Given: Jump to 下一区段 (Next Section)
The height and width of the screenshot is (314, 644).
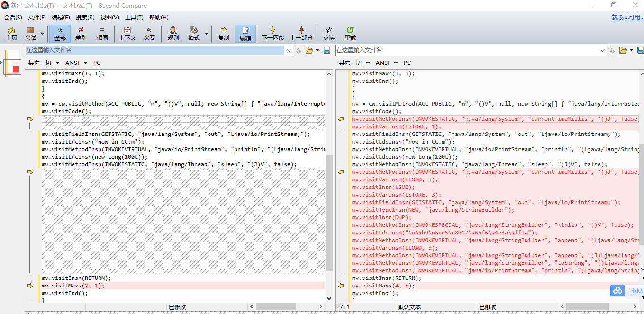Looking at the screenshot, I should click(273, 33).
